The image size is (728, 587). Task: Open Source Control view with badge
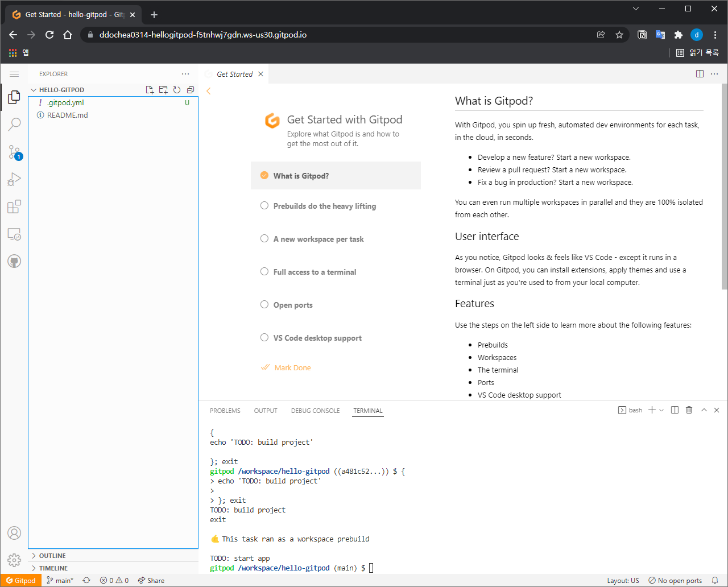click(14, 152)
